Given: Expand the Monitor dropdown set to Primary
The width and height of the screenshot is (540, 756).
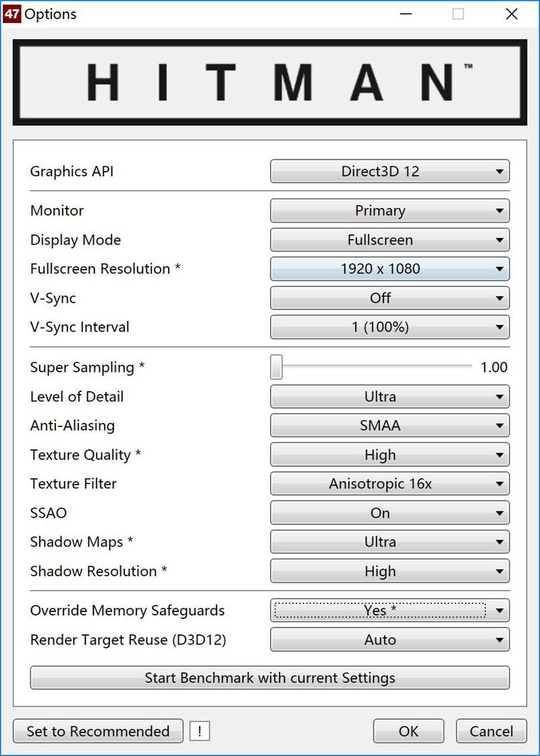Looking at the screenshot, I should [389, 211].
